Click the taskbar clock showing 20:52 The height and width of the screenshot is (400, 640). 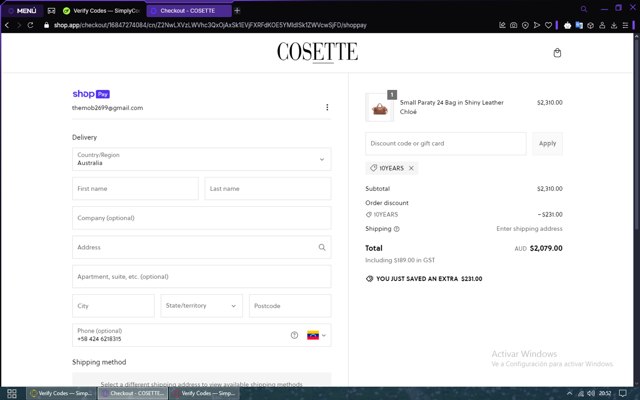(x=605, y=393)
